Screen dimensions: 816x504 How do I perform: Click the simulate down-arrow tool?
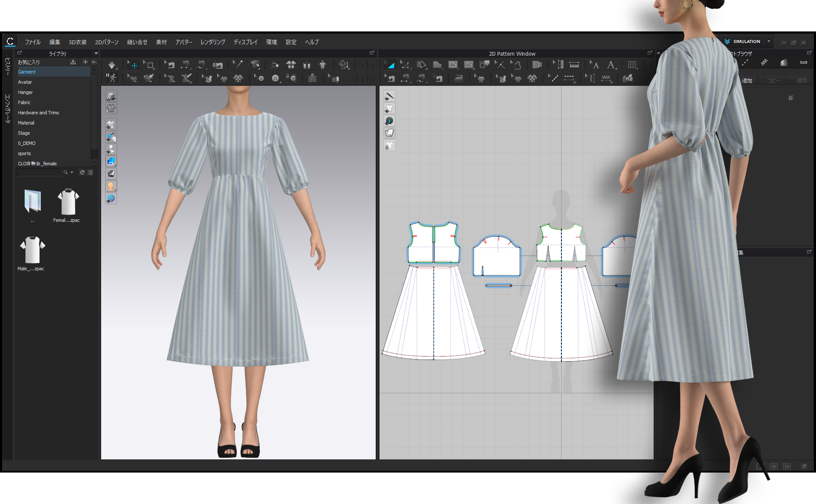coord(112,65)
